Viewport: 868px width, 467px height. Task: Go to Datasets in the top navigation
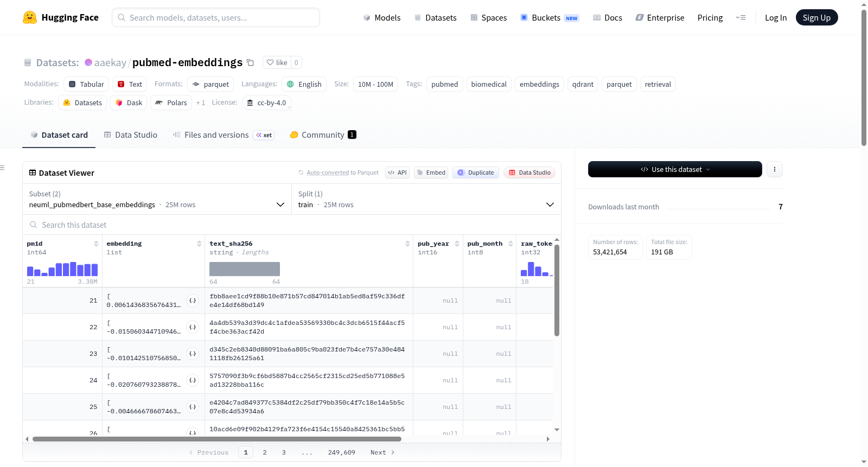(x=436, y=17)
